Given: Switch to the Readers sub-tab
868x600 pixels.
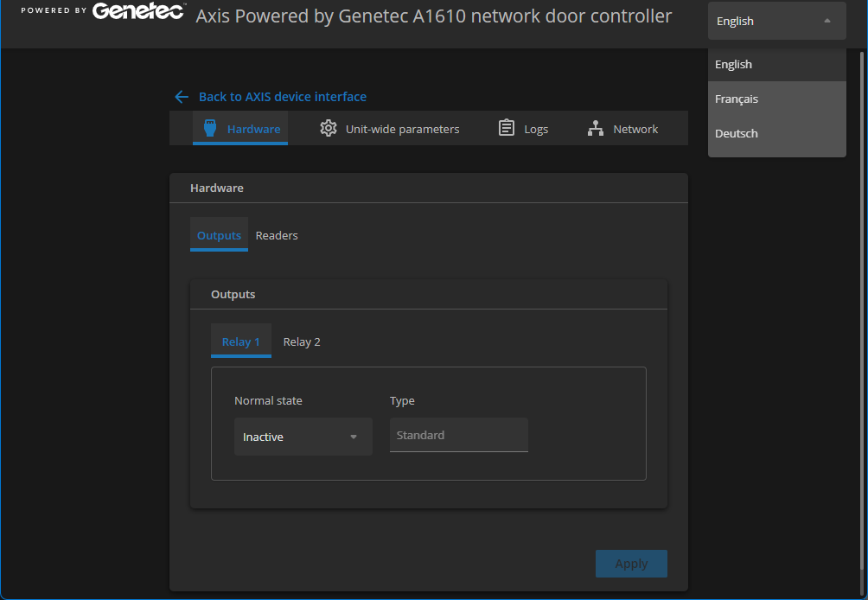Looking at the screenshot, I should [277, 235].
